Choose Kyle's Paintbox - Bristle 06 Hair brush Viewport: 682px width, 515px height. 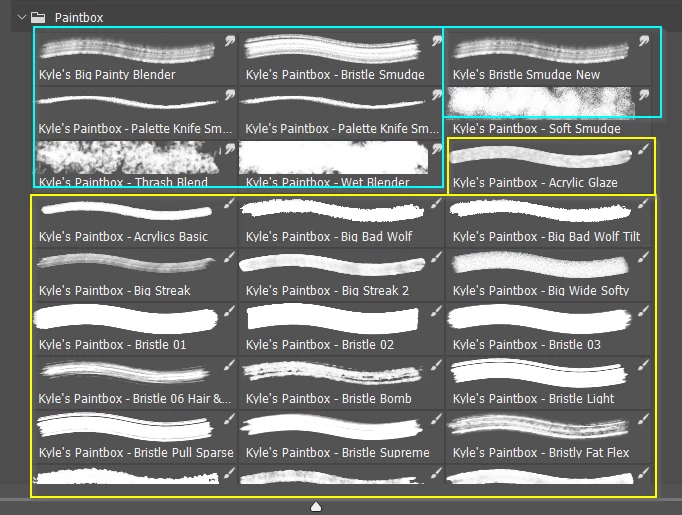point(135,383)
